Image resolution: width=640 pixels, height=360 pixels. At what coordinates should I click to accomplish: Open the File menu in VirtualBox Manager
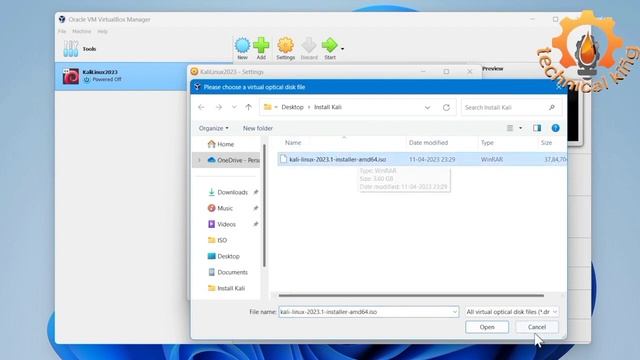pos(62,31)
